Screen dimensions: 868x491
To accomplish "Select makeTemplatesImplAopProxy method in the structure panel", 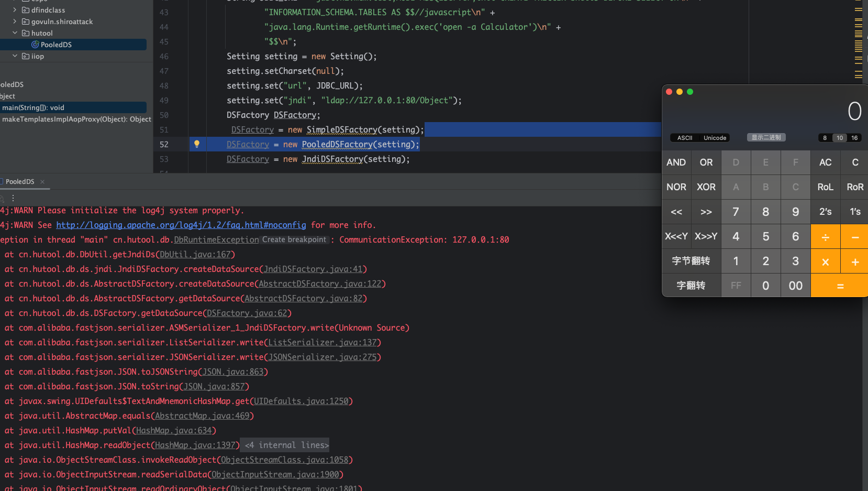I will click(x=76, y=119).
